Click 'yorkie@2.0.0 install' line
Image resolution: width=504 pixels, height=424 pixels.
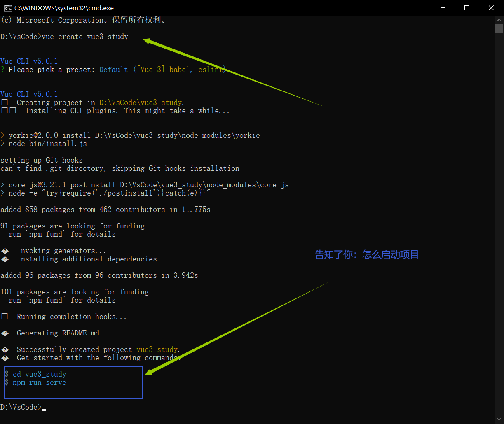[130, 135]
